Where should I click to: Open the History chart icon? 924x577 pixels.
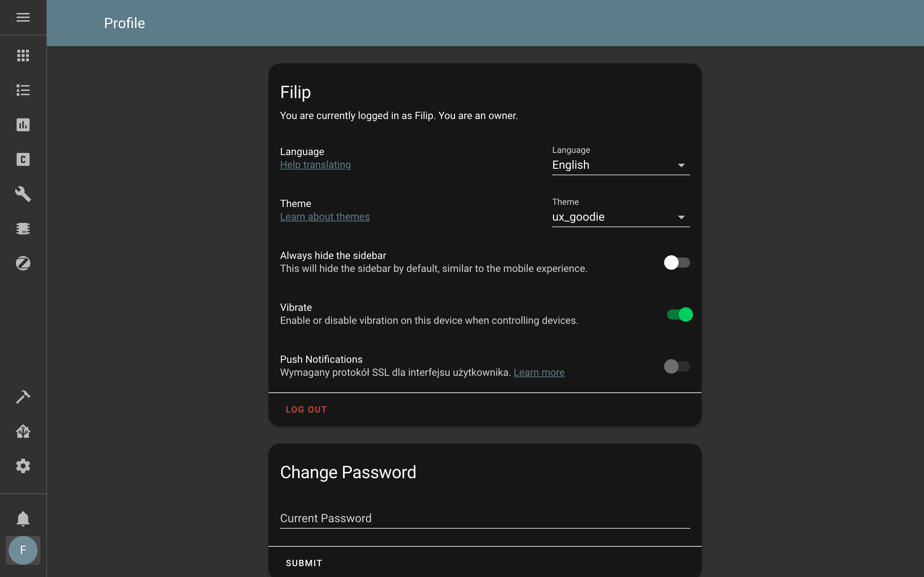click(x=23, y=125)
